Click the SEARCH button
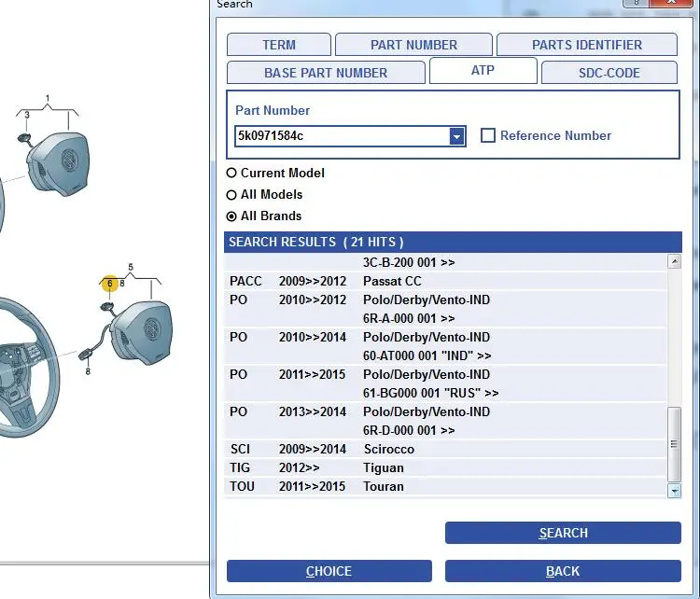 [563, 533]
